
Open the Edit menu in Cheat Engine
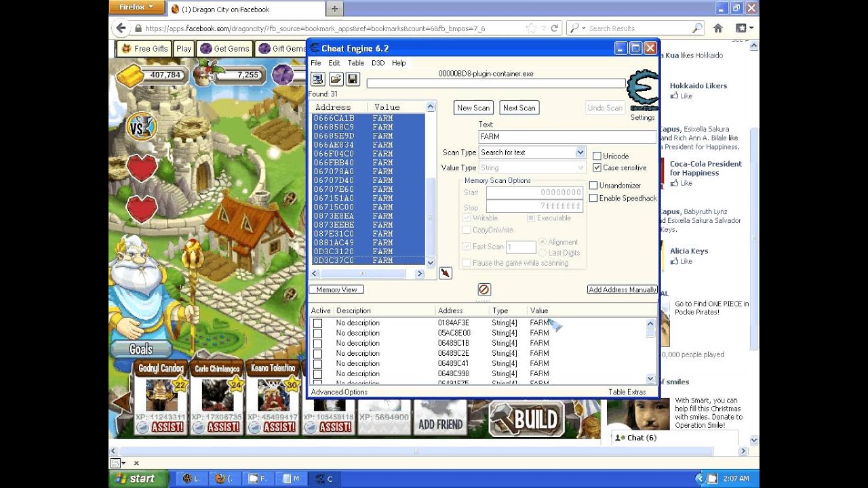click(x=334, y=63)
